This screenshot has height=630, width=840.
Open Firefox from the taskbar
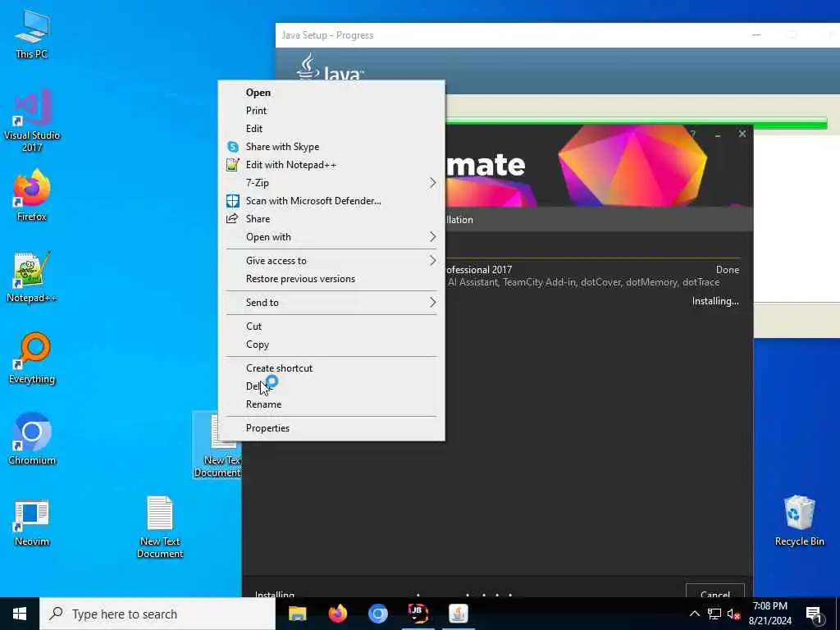[337, 614]
